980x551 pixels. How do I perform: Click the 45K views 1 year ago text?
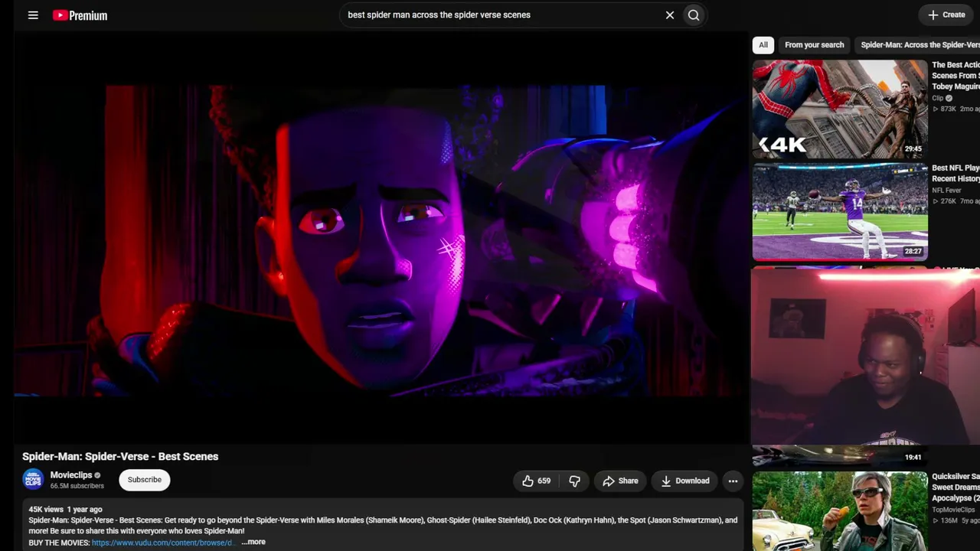point(65,509)
